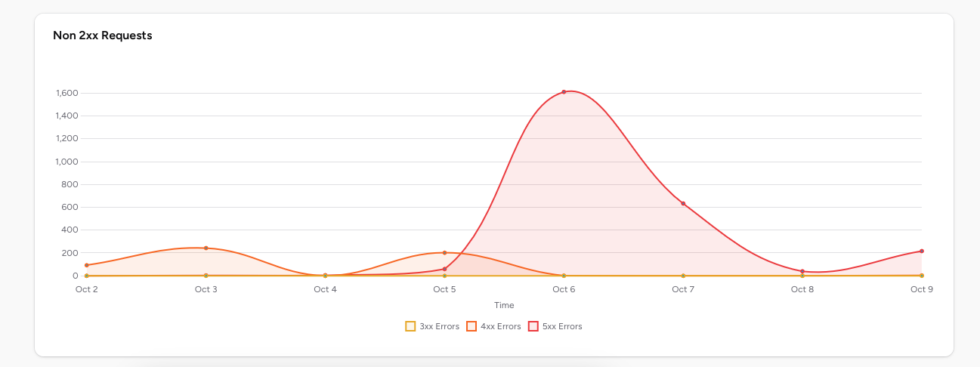The height and width of the screenshot is (367, 980).
Task: Click the 800 y-axis label
Action: (x=72, y=184)
